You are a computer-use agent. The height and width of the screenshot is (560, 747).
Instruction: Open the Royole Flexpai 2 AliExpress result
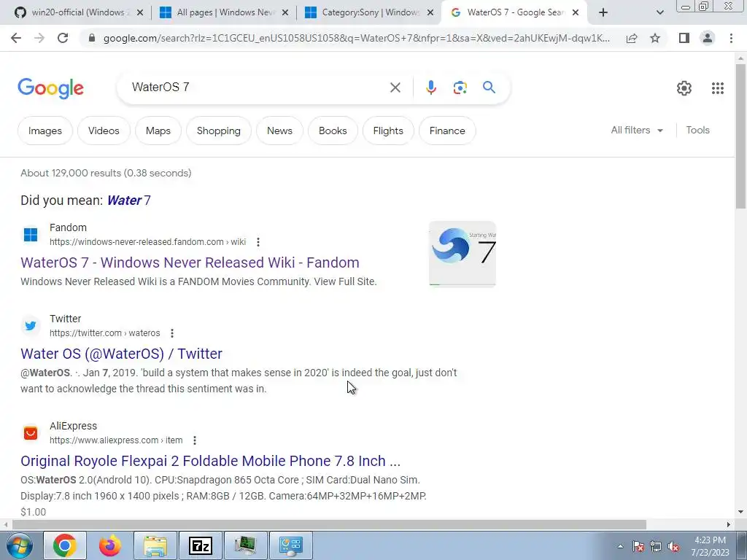point(210,461)
